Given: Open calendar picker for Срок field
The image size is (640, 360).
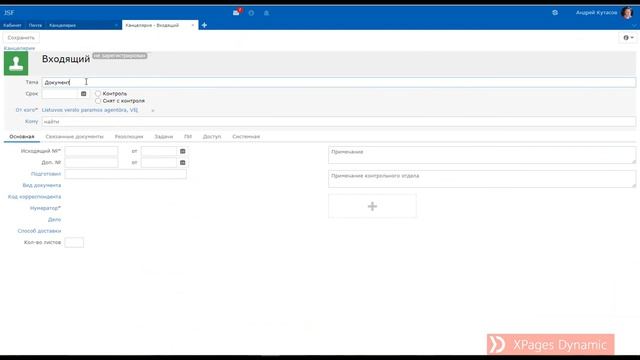Looking at the screenshot, I should tap(84, 94).
